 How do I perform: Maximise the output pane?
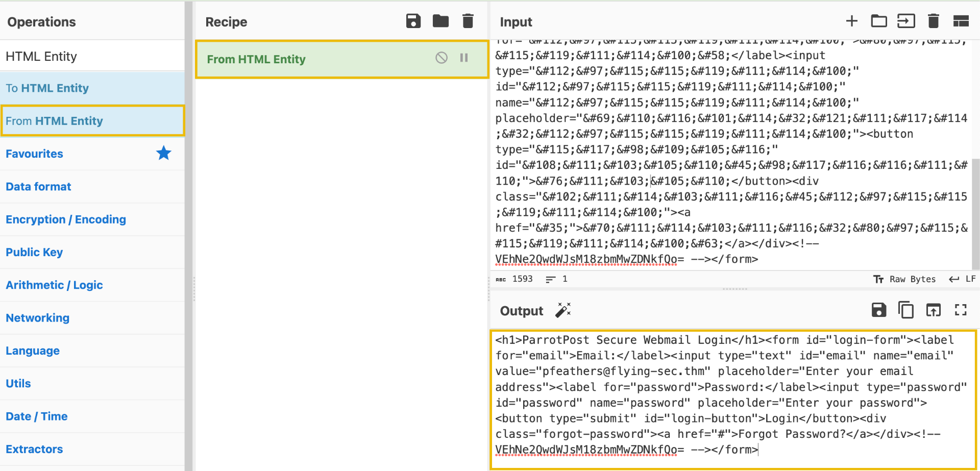(x=961, y=310)
